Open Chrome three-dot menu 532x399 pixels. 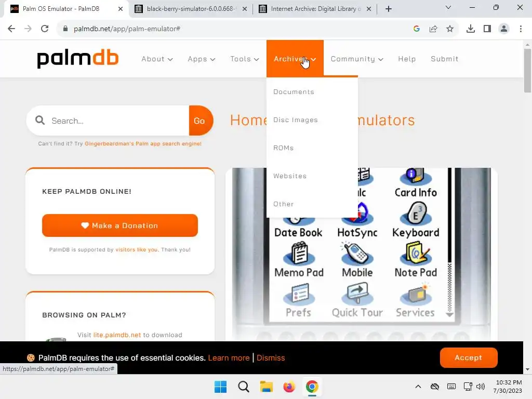(x=521, y=29)
